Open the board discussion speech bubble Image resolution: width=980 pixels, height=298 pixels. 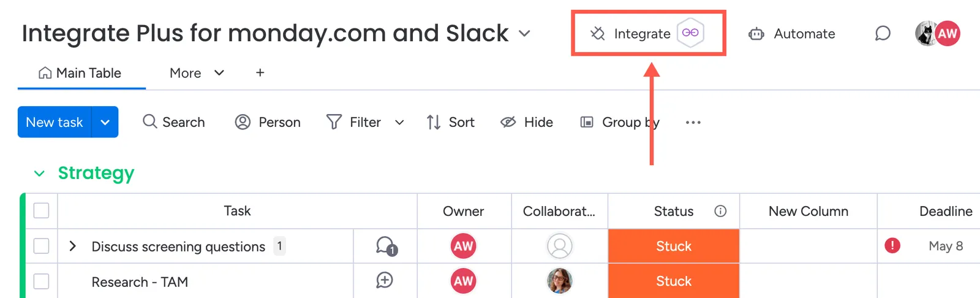pyautogui.click(x=883, y=33)
